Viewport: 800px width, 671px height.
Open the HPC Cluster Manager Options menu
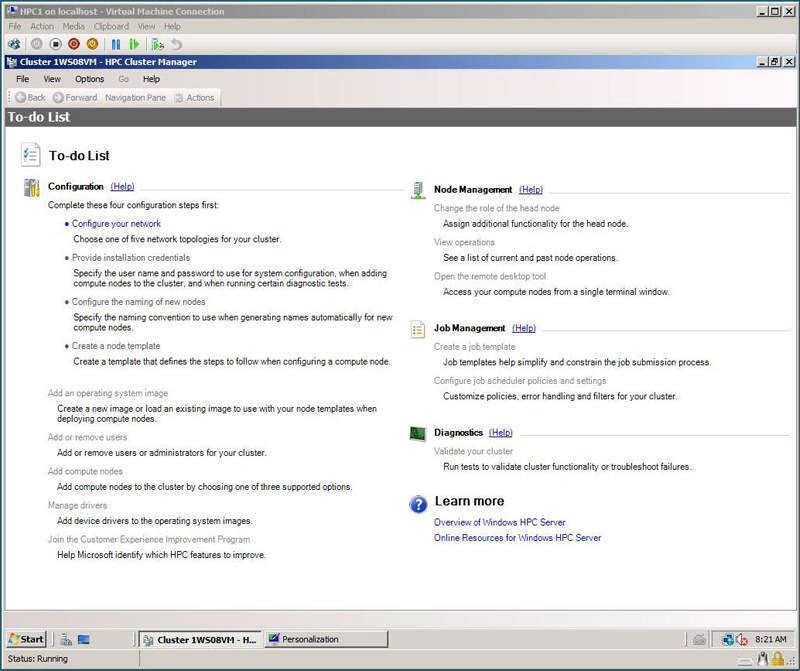[89, 79]
